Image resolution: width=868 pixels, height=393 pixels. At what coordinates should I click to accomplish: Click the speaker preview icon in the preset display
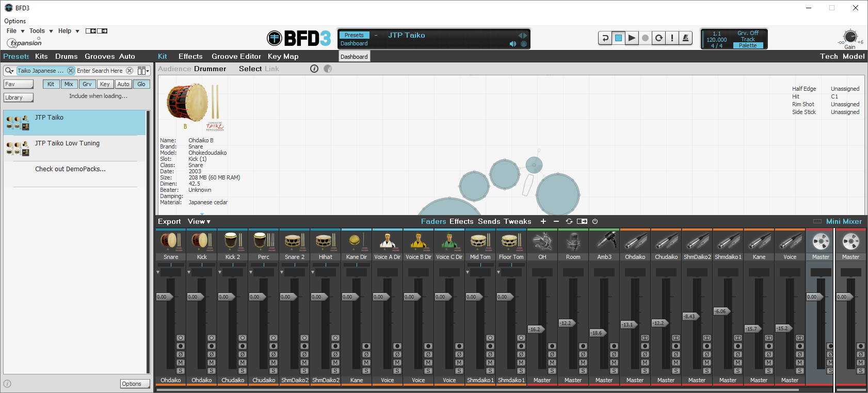(513, 44)
